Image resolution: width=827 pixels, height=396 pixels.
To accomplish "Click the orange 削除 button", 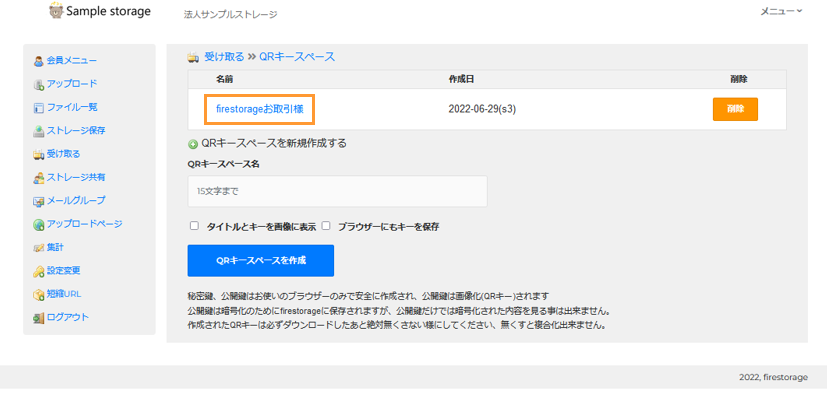I will pyautogui.click(x=735, y=109).
